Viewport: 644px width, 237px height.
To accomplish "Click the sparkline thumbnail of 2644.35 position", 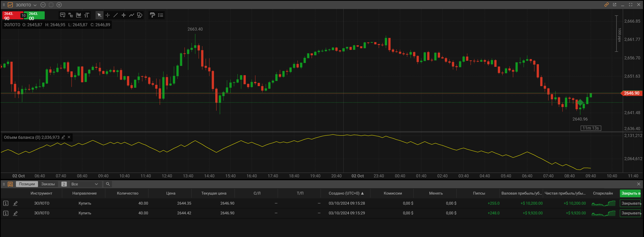I will pyautogui.click(x=603, y=203).
